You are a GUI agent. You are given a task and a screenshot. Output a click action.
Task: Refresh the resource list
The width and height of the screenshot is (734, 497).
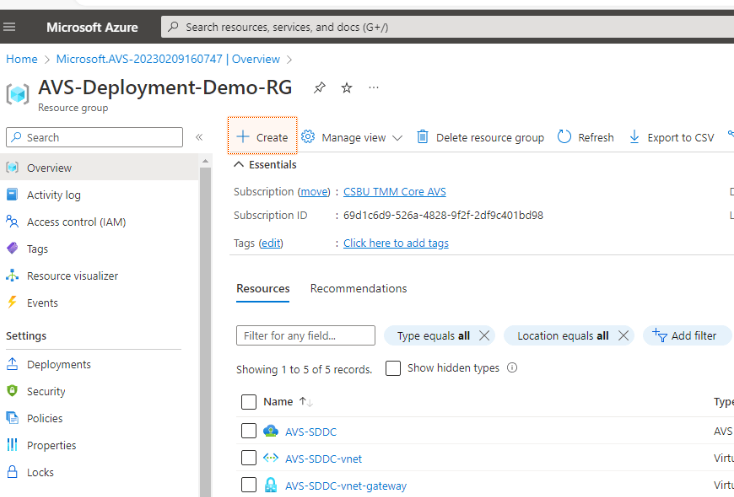(586, 137)
